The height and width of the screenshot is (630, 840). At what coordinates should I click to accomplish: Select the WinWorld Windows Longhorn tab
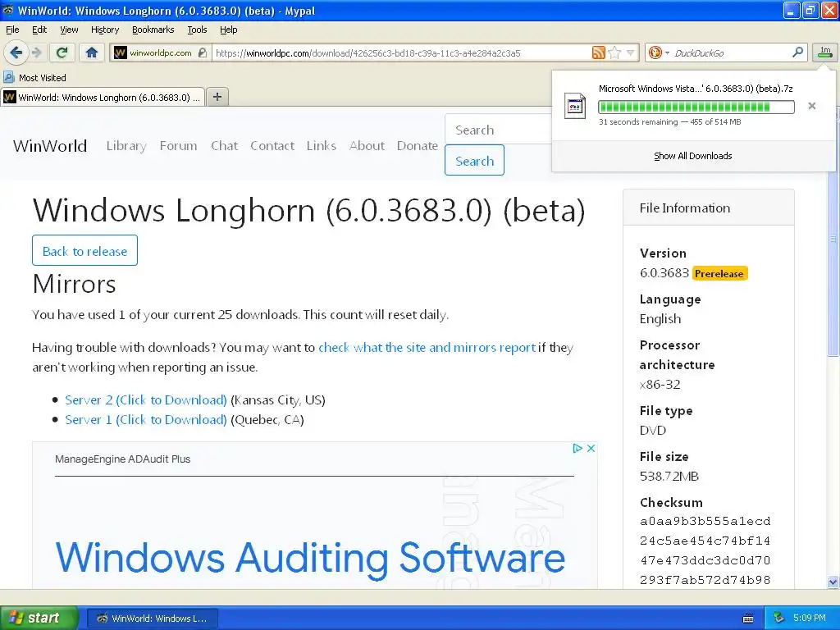tap(103, 97)
